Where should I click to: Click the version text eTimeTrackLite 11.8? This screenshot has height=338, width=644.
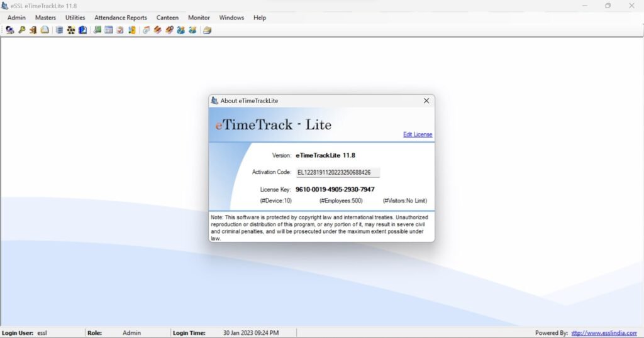point(325,155)
